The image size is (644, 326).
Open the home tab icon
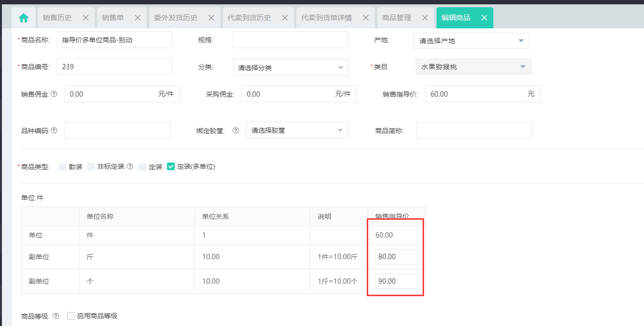(24, 18)
